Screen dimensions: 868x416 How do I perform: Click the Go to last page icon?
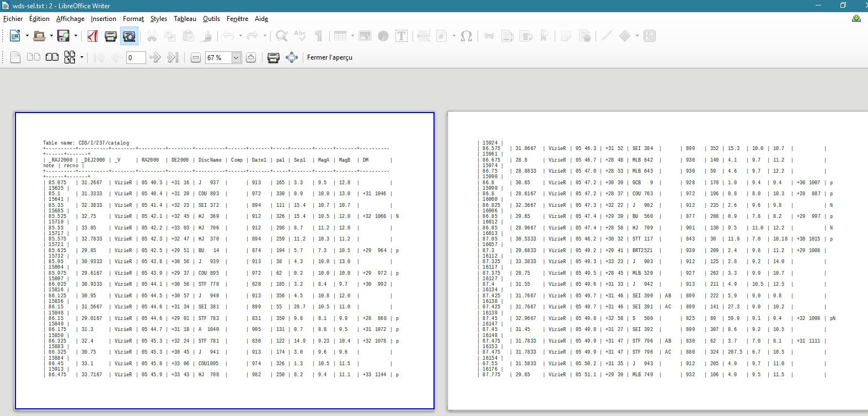click(173, 57)
